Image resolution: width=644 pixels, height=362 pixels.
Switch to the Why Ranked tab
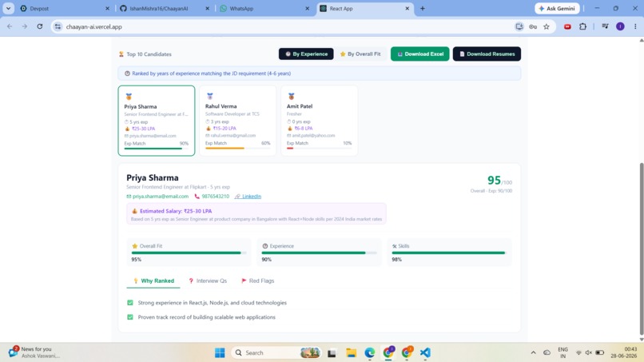coord(153,281)
